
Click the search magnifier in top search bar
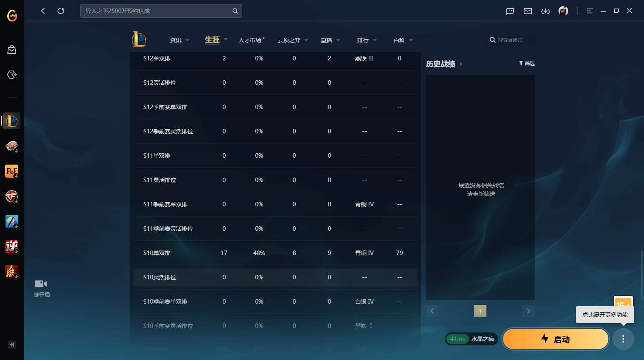[x=235, y=11]
